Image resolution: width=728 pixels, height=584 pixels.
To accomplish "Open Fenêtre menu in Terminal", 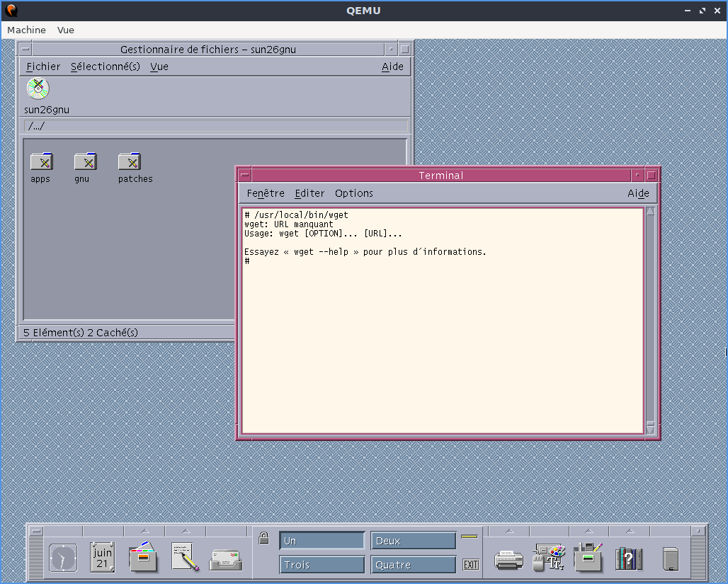I will [266, 193].
